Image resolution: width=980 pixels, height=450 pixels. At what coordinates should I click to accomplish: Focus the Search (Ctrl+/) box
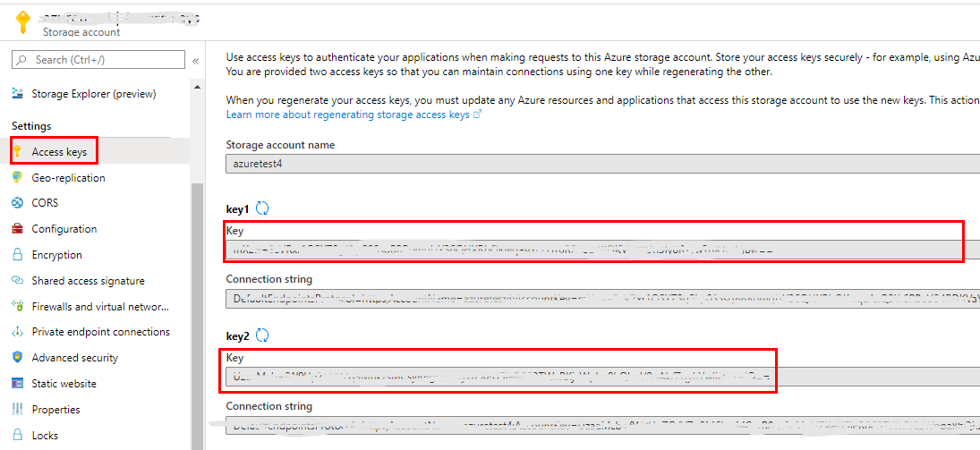98,60
